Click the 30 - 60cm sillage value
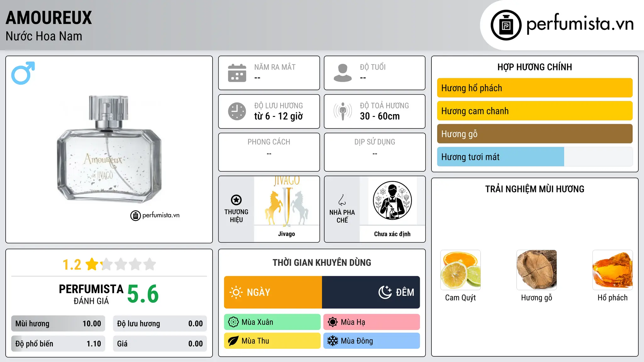The width and height of the screenshot is (644, 362). 380,116
